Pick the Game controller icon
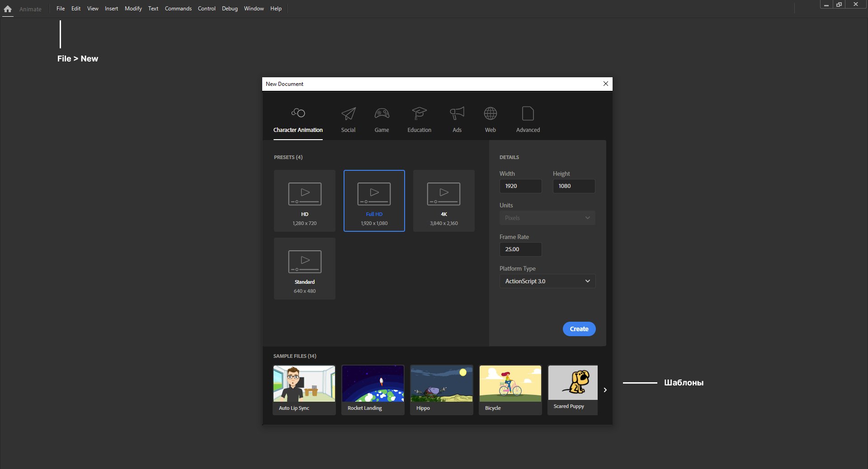Viewport: 868px width, 469px height. (x=382, y=113)
